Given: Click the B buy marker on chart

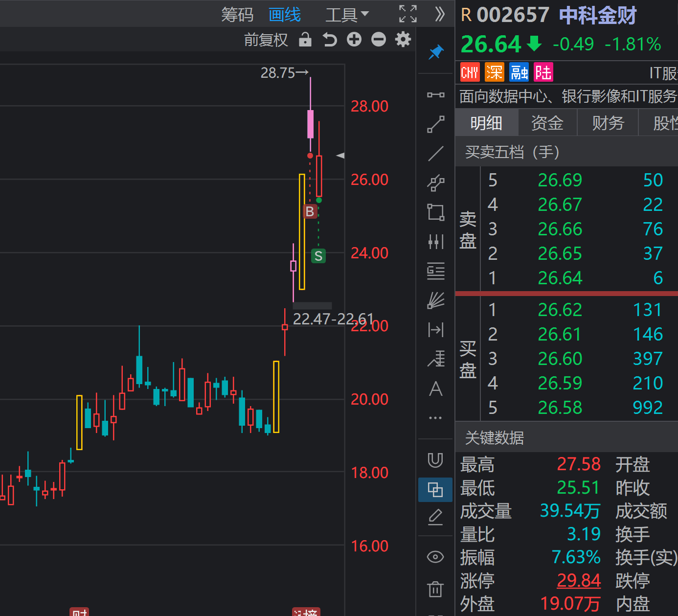Looking at the screenshot, I should tap(310, 211).
